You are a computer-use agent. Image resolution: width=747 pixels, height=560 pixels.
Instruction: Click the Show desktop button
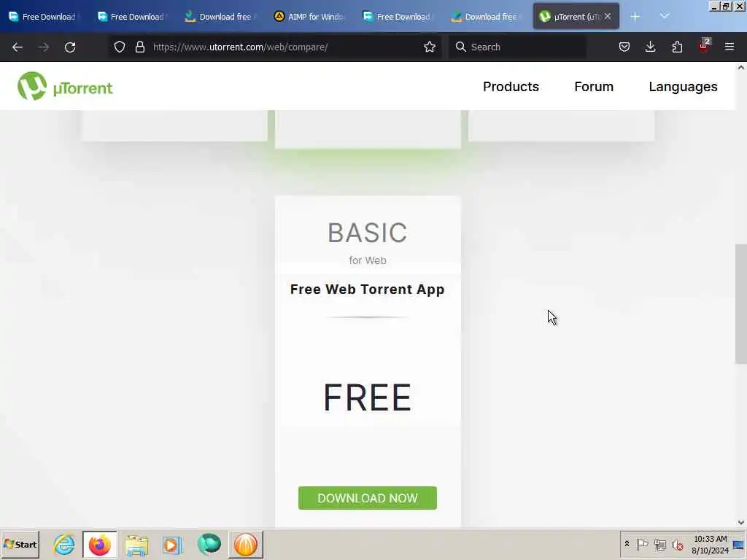(740, 544)
